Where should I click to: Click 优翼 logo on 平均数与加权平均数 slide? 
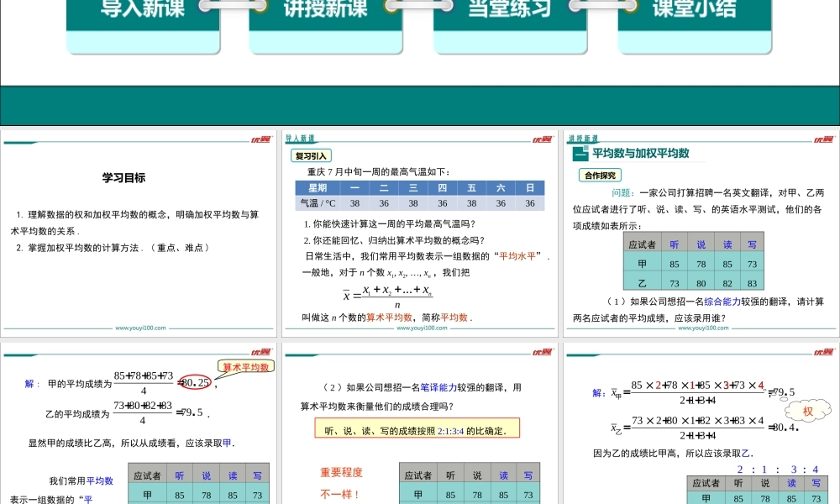tap(825, 139)
